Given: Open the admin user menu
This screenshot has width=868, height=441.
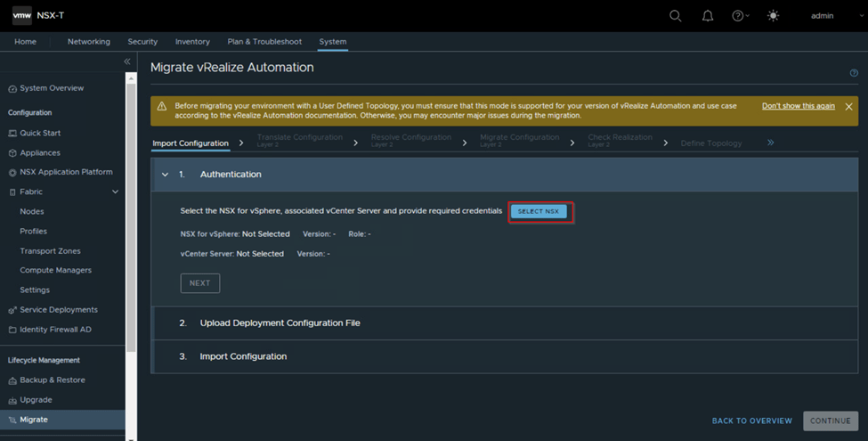Looking at the screenshot, I should point(824,16).
